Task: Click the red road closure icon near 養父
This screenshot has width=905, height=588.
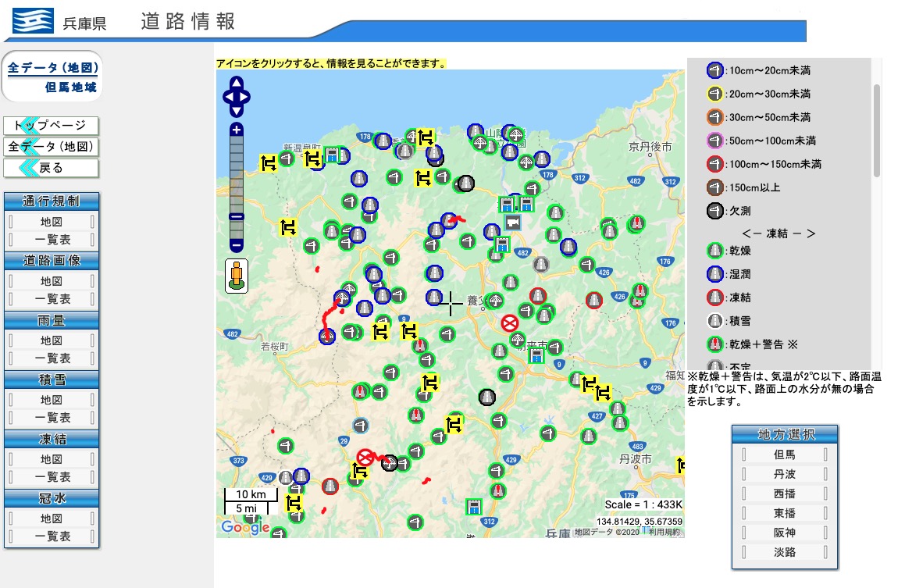Action: point(510,323)
